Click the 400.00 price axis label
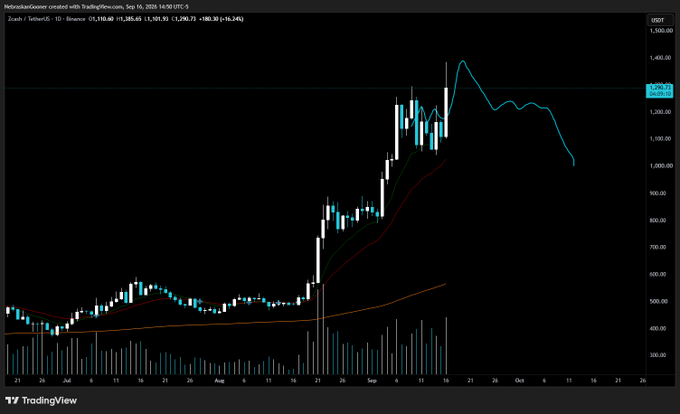This screenshot has width=680, height=414. 658,329
